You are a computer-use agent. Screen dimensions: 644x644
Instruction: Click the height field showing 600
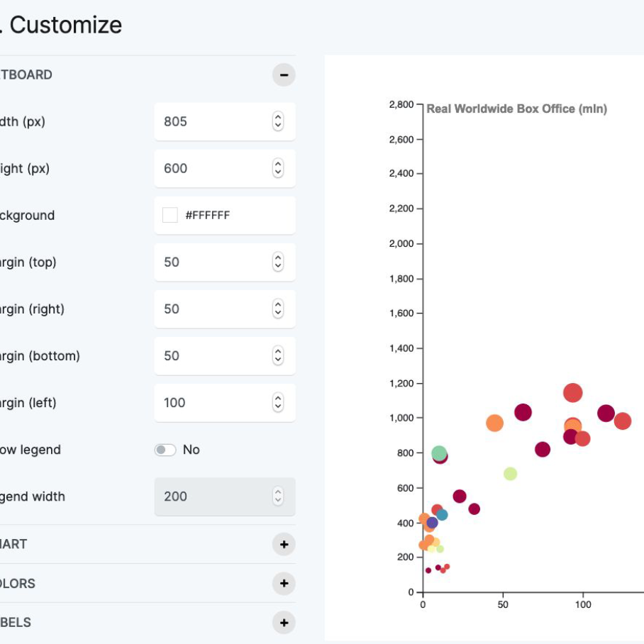tap(213, 168)
